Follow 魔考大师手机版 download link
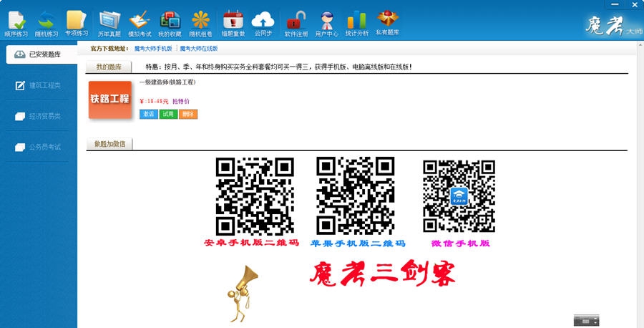 pyautogui.click(x=153, y=49)
